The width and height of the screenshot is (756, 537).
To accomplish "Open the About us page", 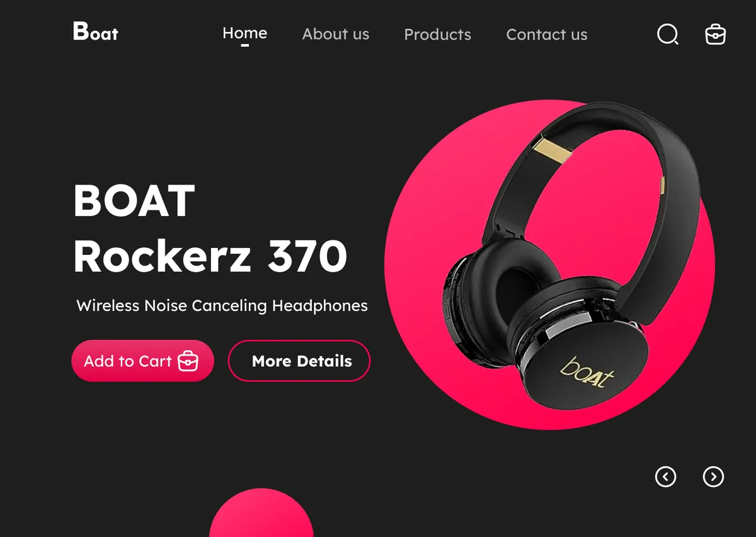I will [x=336, y=34].
